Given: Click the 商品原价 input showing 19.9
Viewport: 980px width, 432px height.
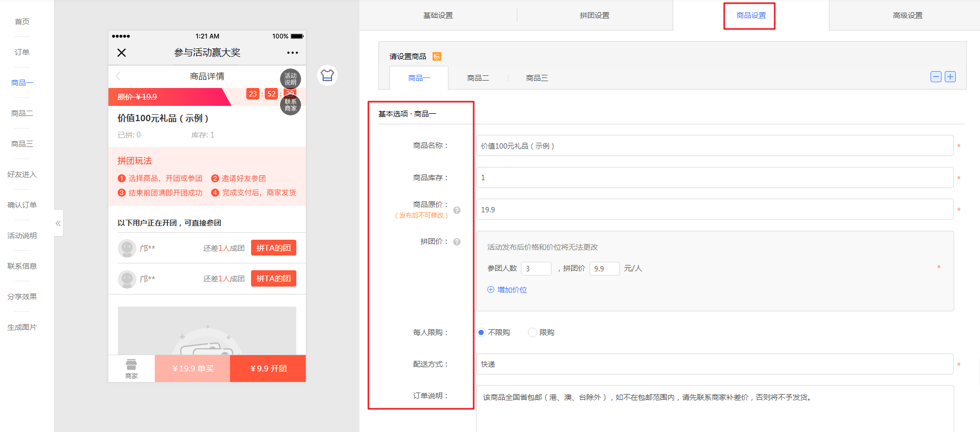Looking at the screenshot, I should pyautogui.click(x=715, y=210).
